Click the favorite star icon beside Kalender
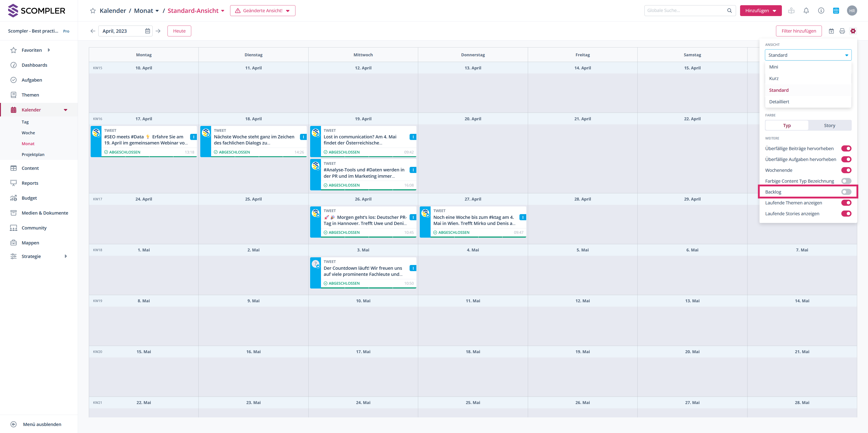The width and height of the screenshot is (868, 433). coord(93,11)
